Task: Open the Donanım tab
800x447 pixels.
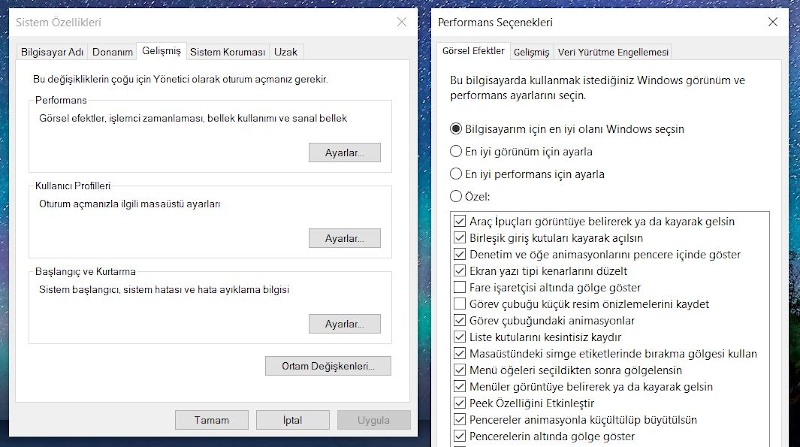Action: tap(112, 52)
